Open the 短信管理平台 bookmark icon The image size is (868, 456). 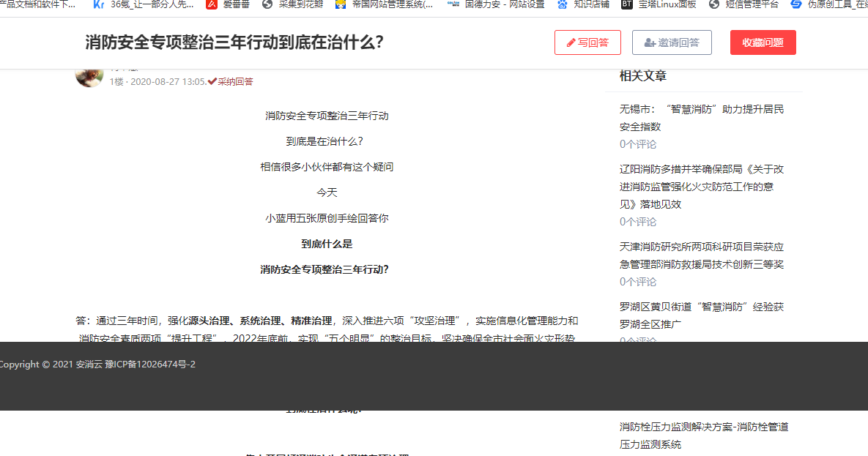[714, 4]
